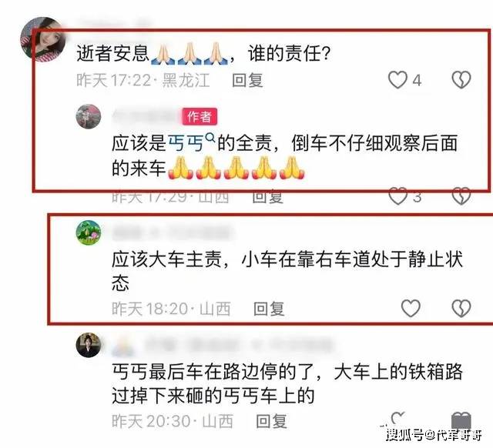Dislike the 20:30 山西 comment
Image resolution: width=493 pixels, height=448 pixels.
pyautogui.click(x=461, y=420)
